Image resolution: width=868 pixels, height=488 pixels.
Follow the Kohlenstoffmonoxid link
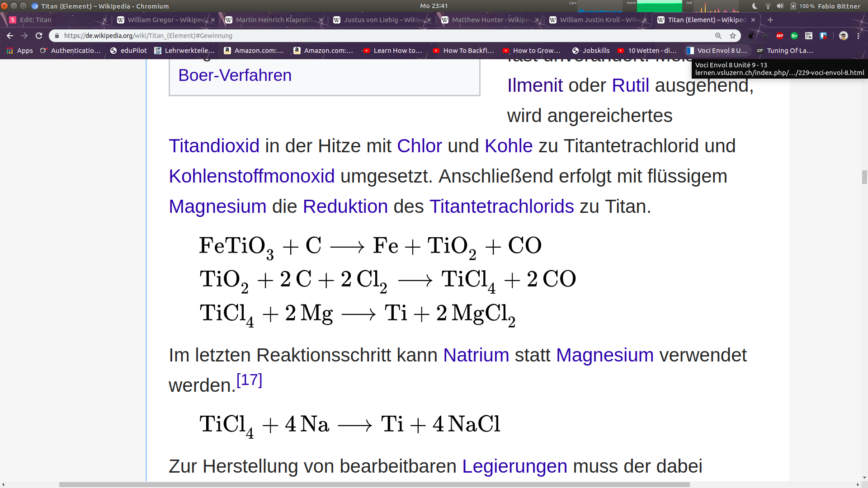click(x=251, y=176)
